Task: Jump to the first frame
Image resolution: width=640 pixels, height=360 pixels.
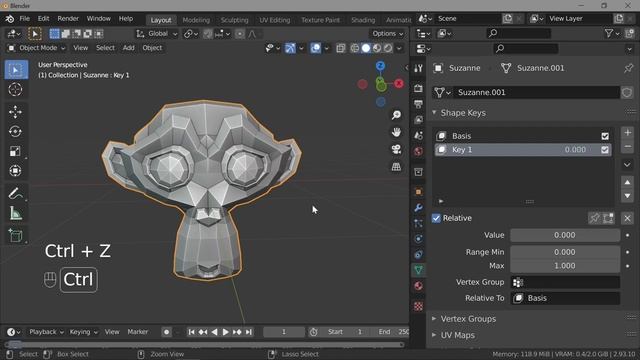Action: tap(191, 332)
